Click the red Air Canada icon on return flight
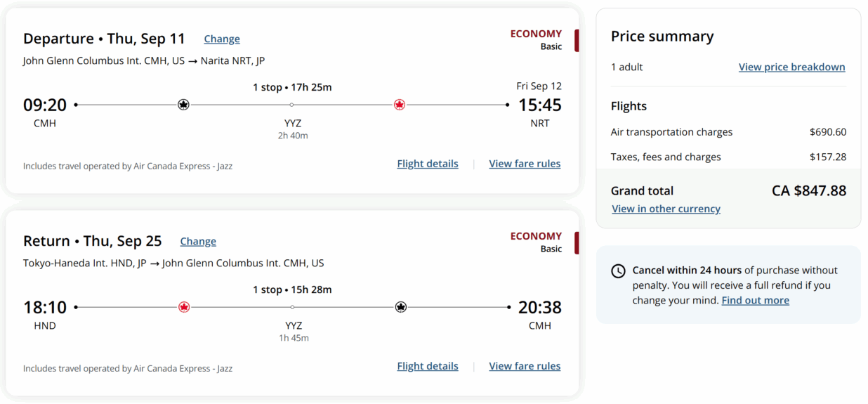 [x=184, y=307]
